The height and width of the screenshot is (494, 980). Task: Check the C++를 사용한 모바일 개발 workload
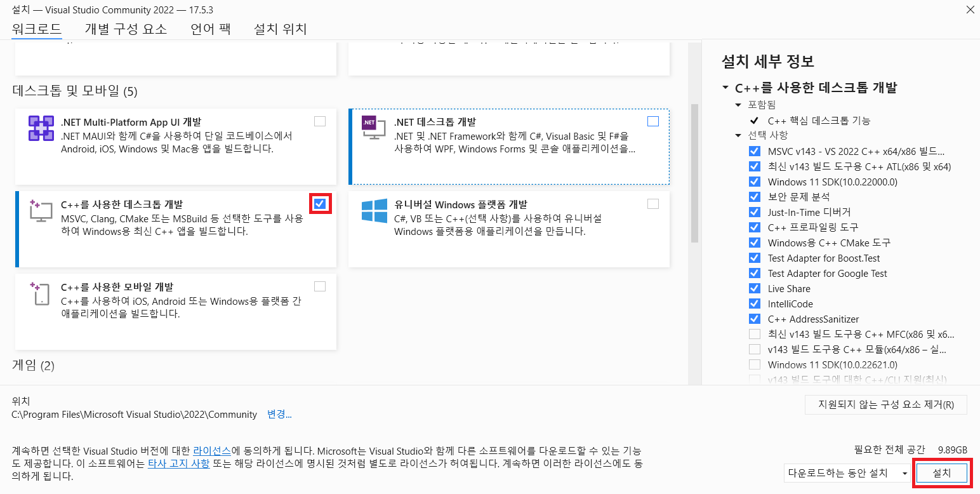[320, 286]
